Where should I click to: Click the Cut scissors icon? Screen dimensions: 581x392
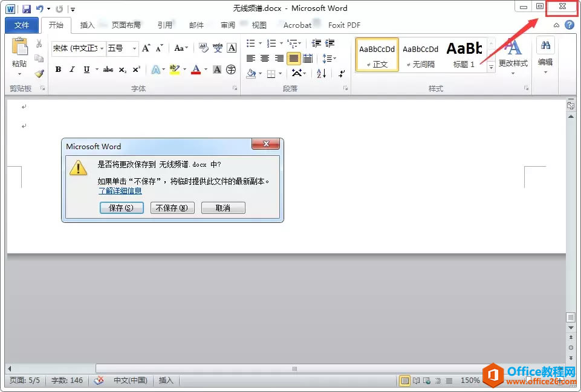click(x=39, y=43)
